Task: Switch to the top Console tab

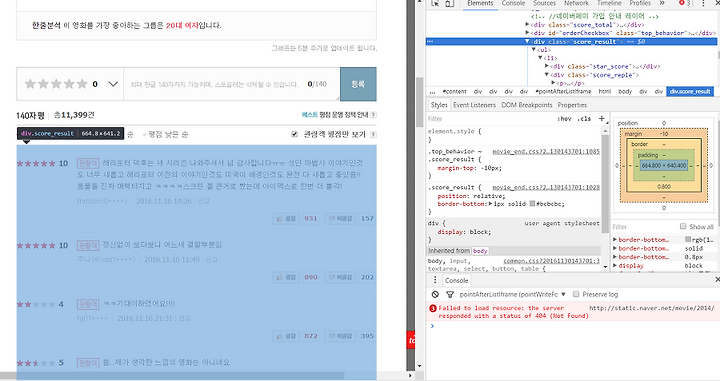Action: [513, 3]
